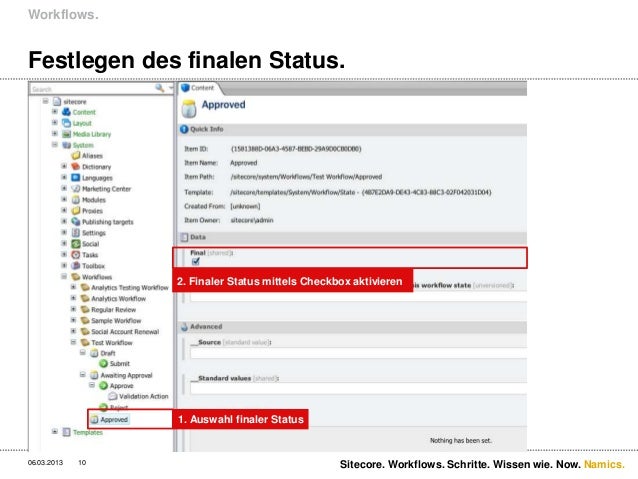Click the Settings node icon
The width and height of the screenshot is (638, 479).
76,232
